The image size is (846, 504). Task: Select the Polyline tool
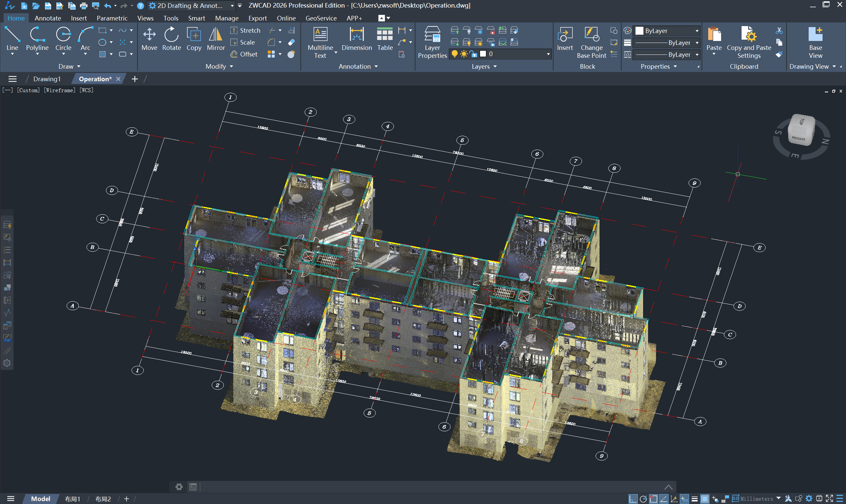point(37,39)
